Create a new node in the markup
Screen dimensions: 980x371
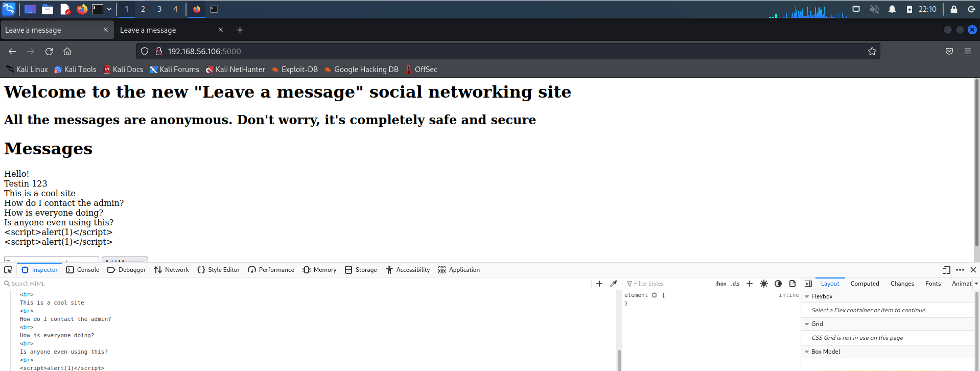(599, 284)
